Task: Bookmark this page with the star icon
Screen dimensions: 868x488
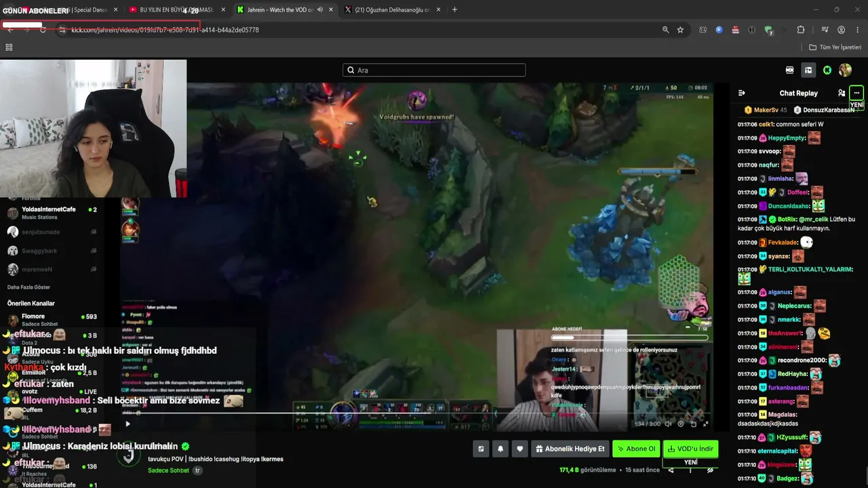Action: point(680,30)
